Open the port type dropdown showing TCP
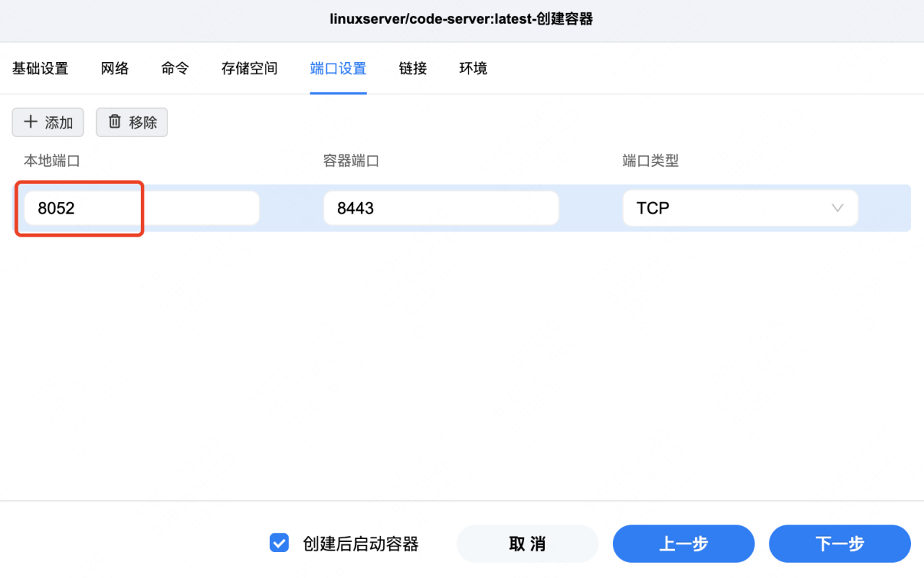924x578 pixels. 740,208
